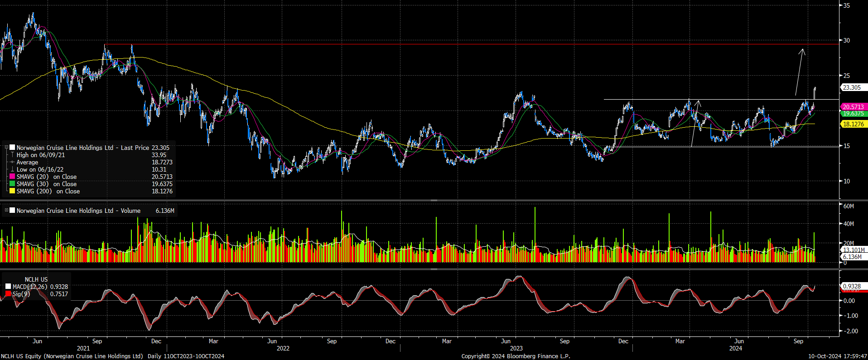Image resolution: width=868 pixels, height=360 pixels.
Task: Click the 2024 year label on time axis
Action: click(736, 348)
